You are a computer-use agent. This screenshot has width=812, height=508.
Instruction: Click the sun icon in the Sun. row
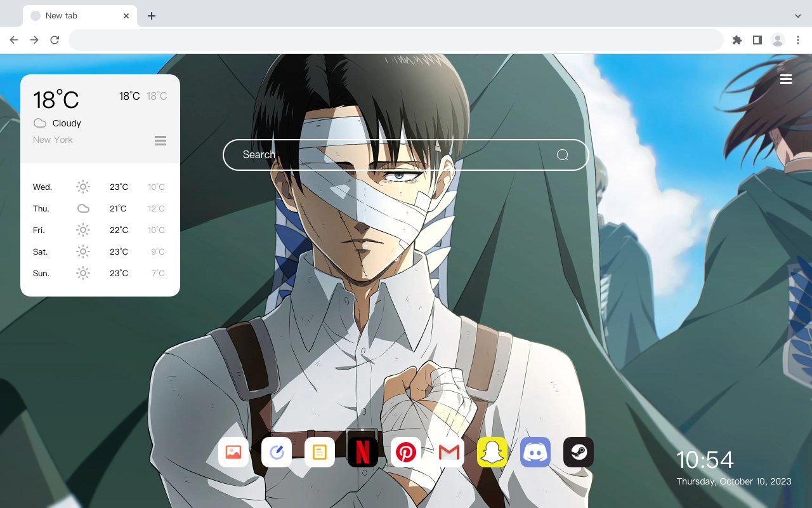pyautogui.click(x=83, y=273)
